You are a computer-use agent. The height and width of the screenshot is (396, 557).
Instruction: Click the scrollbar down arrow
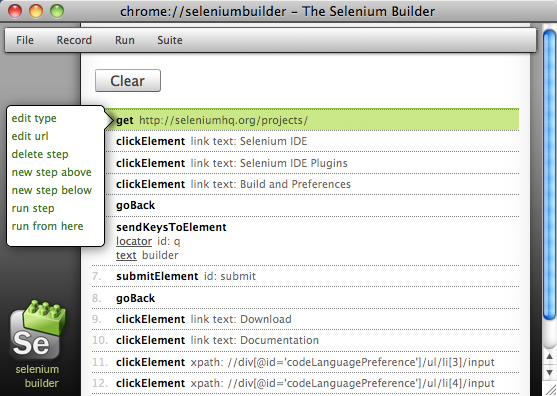[550, 373]
